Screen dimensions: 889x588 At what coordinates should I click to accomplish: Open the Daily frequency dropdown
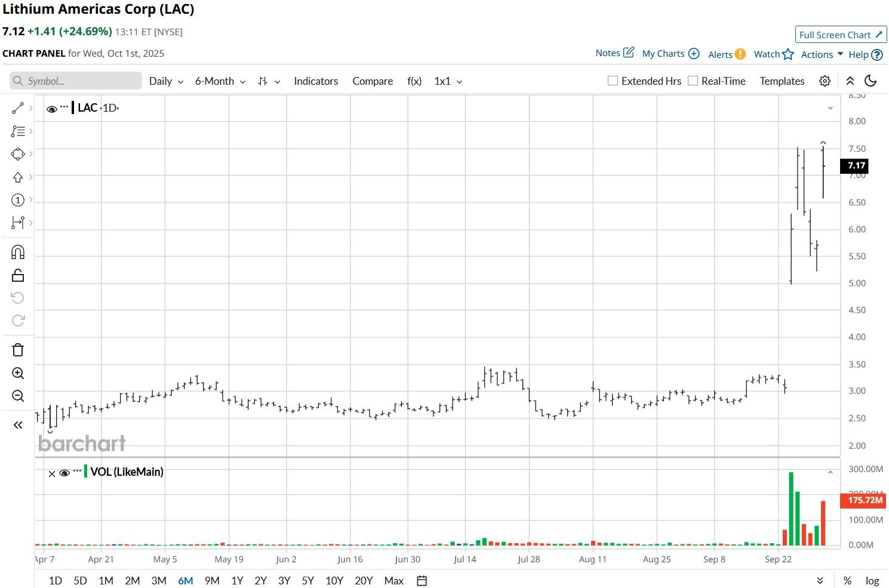click(166, 81)
